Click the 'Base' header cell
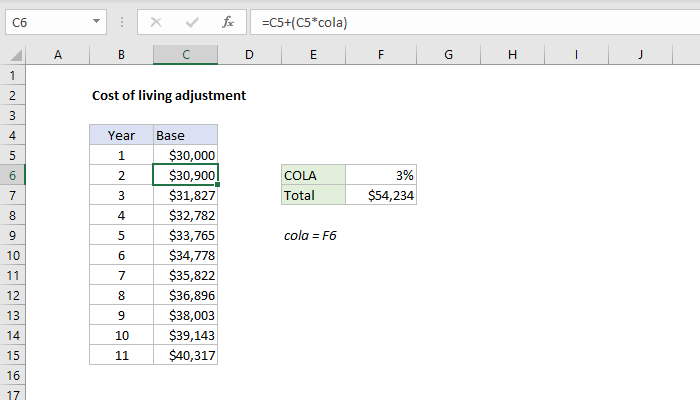The height and width of the screenshot is (400, 700). 185,135
